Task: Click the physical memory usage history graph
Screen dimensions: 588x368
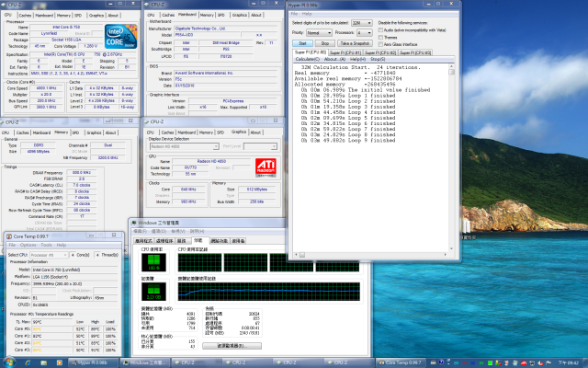Action: [x=269, y=292]
